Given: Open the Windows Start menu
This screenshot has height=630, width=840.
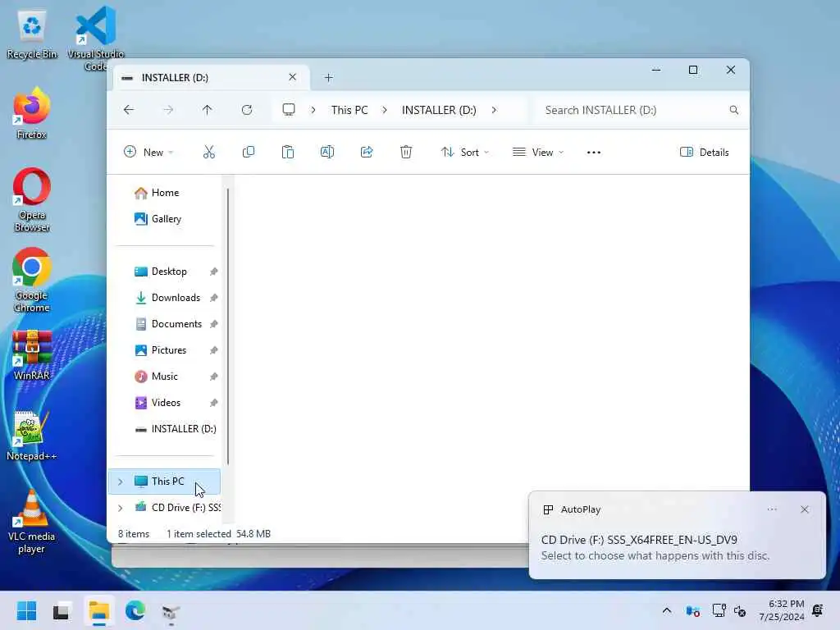Looking at the screenshot, I should (26, 610).
